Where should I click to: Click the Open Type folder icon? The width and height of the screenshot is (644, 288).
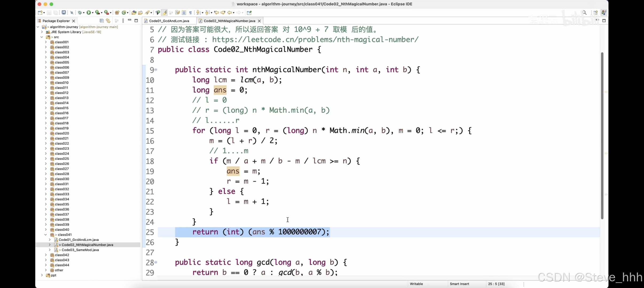tap(134, 13)
